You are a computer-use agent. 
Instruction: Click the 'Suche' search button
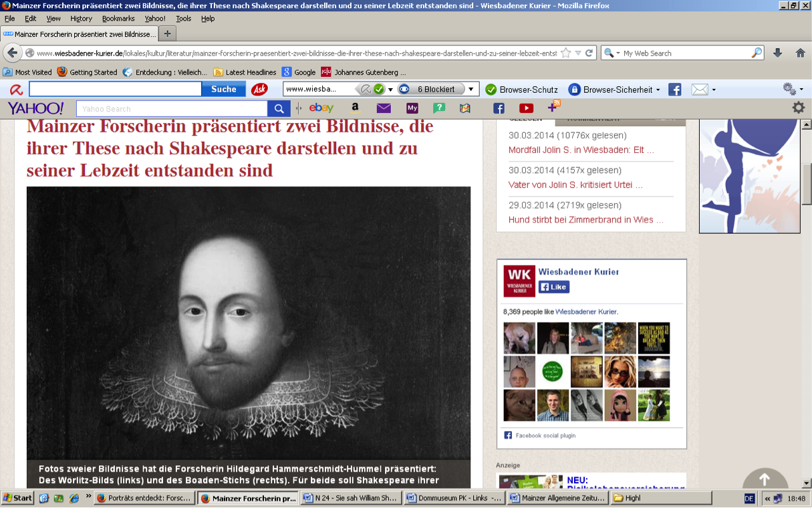(x=224, y=89)
